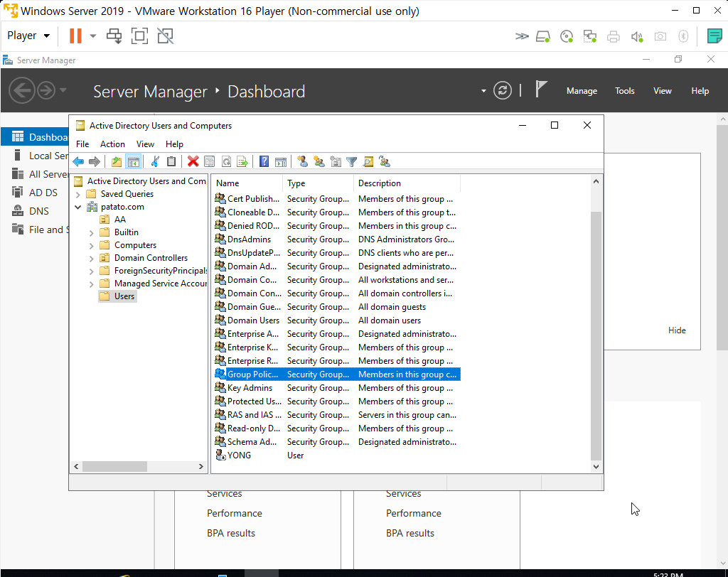This screenshot has height=577, width=728.
Task: Click the blue Back arrow in ADUC toolbar
Action: [78, 161]
